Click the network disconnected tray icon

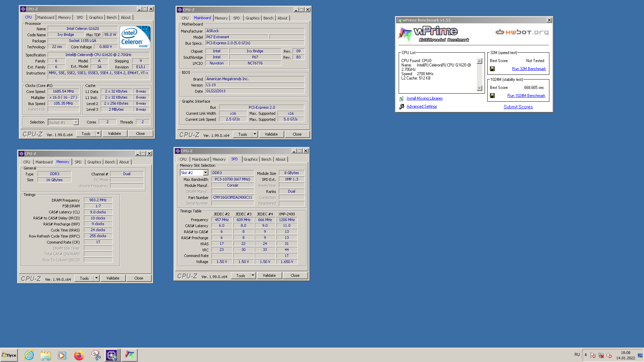coord(601,355)
